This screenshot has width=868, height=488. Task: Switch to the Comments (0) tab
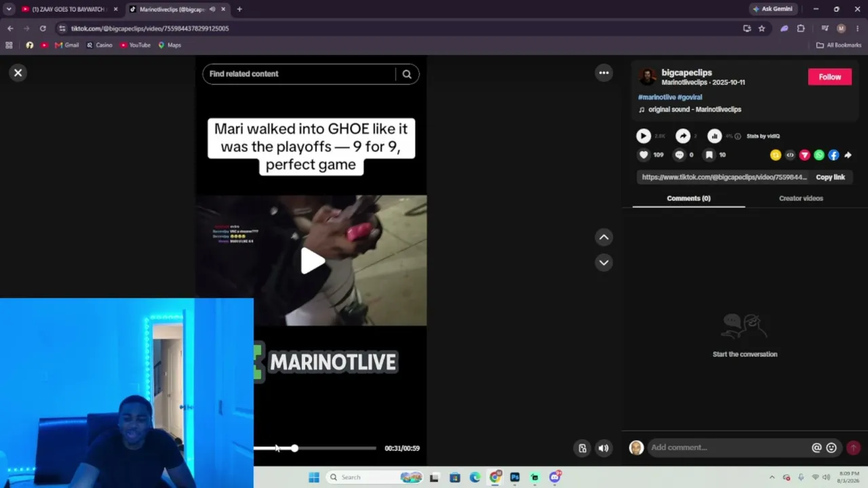(688, 199)
